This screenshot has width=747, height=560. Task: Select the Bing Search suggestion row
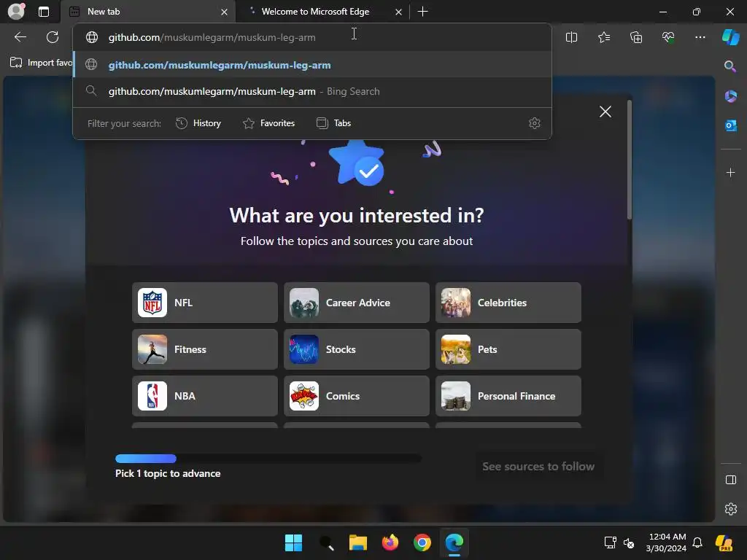tap(312, 91)
